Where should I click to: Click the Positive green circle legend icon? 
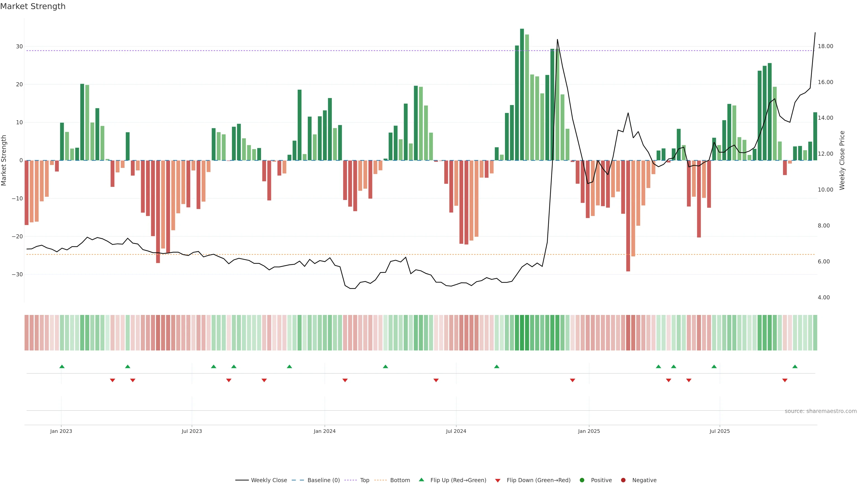click(582, 480)
